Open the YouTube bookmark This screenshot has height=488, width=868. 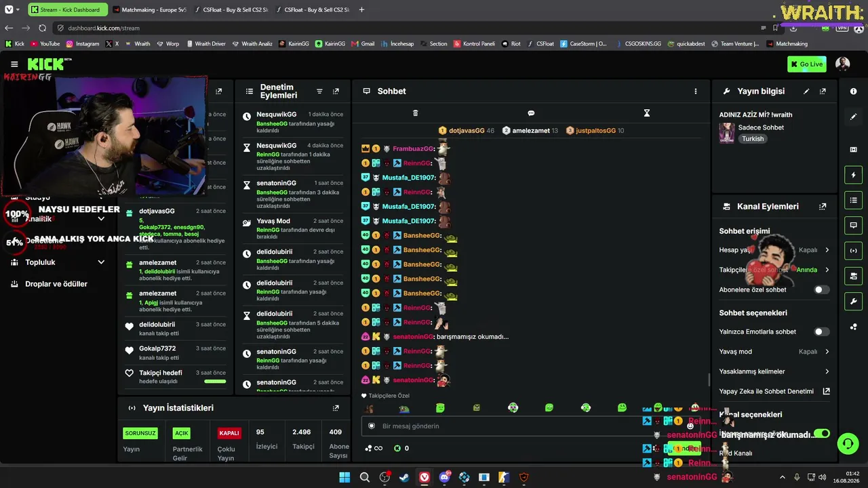point(45,43)
